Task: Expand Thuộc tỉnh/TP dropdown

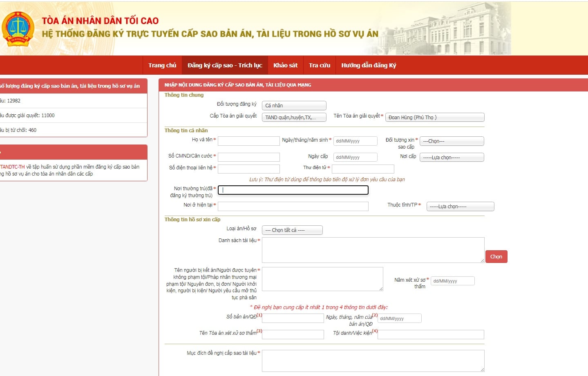Action: coord(461,207)
